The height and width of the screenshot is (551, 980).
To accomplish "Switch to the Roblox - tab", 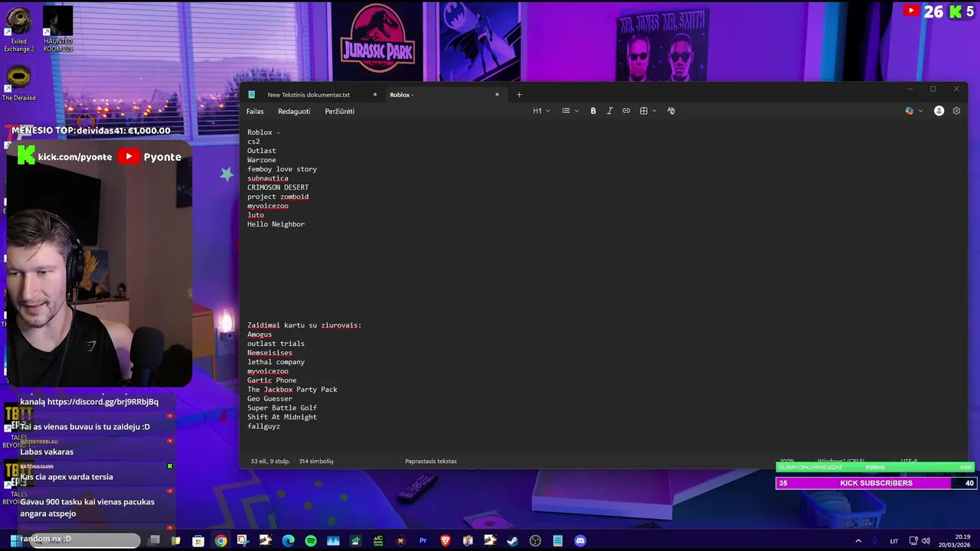I will (x=401, y=95).
